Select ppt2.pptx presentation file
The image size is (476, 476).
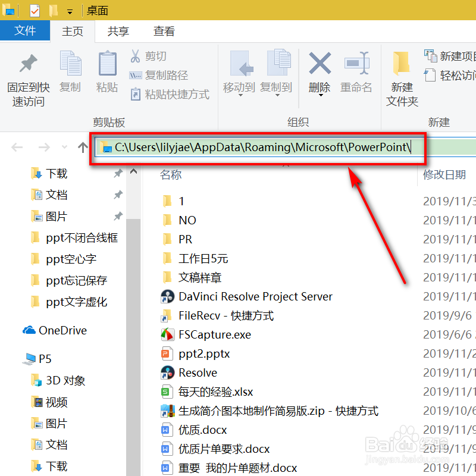click(195, 353)
